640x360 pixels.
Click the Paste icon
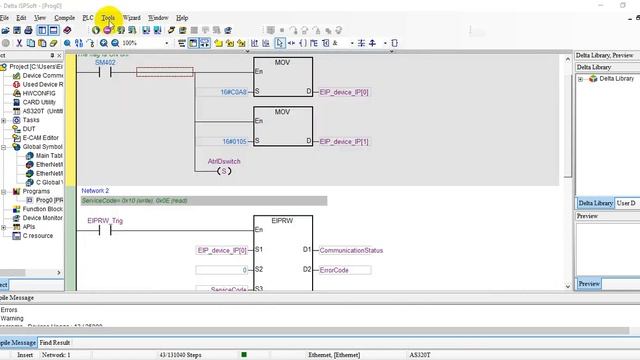coord(42,43)
